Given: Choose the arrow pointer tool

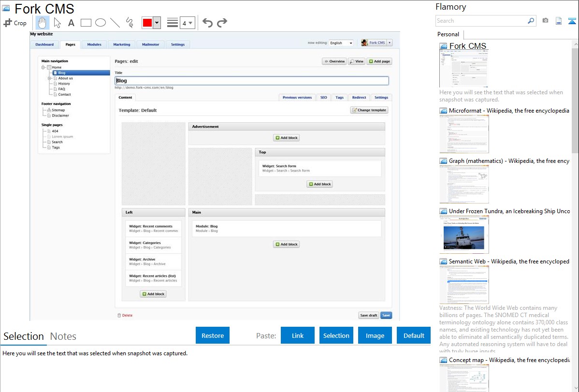Looking at the screenshot, I should [57, 23].
